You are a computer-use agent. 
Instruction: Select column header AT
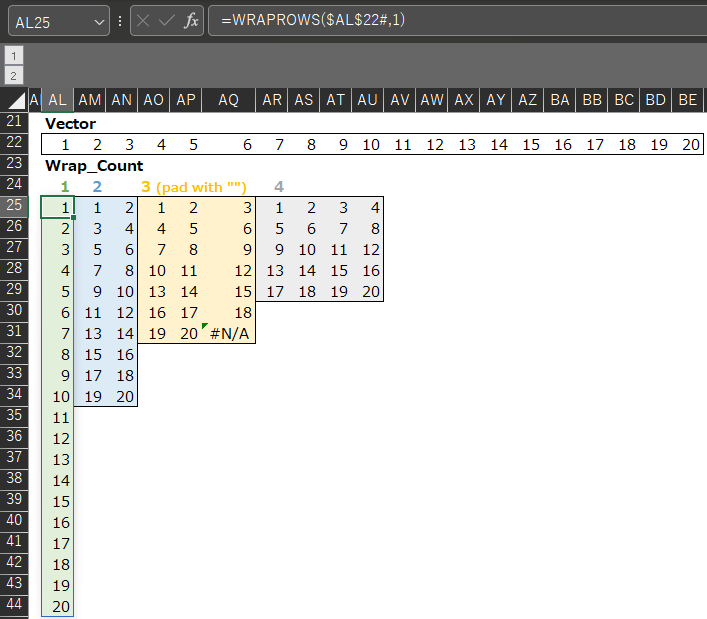coord(336,100)
